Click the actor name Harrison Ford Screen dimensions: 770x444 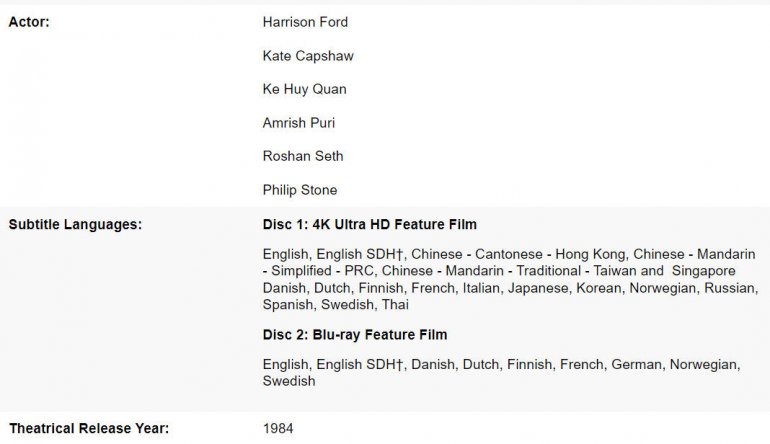(305, 22)
